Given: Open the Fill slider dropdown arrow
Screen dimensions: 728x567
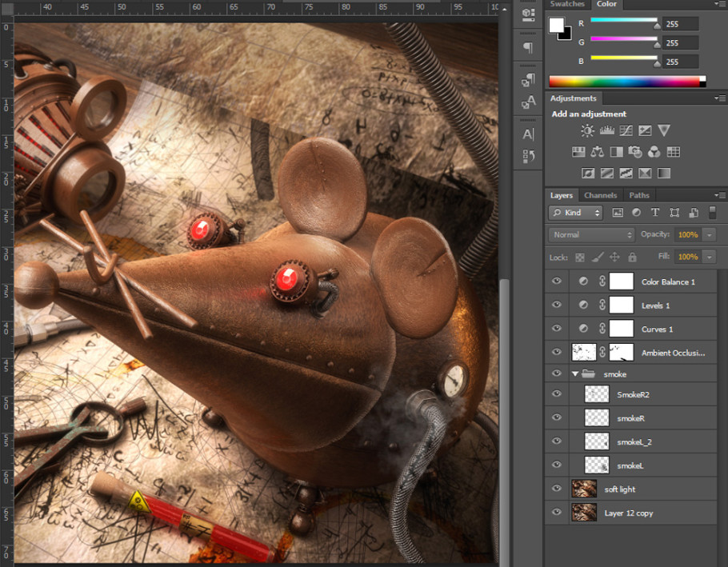Looking at the screenshot, I should pos(710,257).
